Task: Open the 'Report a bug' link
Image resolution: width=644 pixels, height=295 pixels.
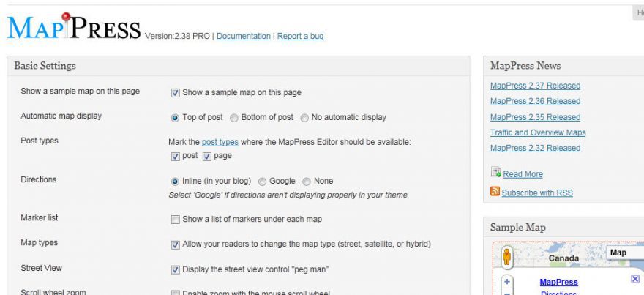Action: [300, 36]
